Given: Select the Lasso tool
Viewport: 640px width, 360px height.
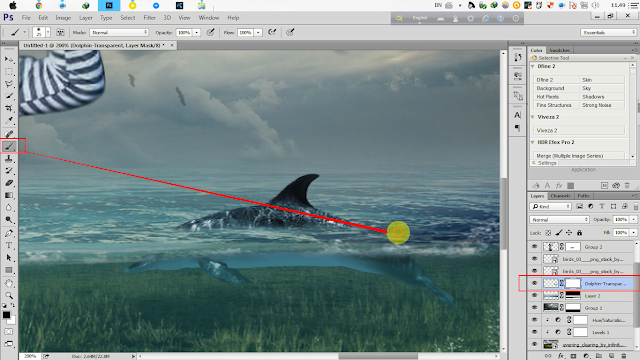Looking at the screenshot, I should click(9, 84).
